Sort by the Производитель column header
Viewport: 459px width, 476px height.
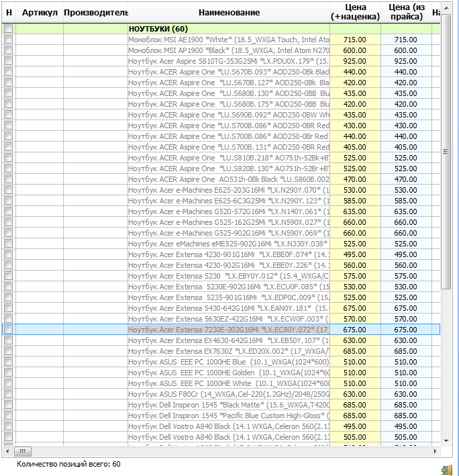coord(95,13)
